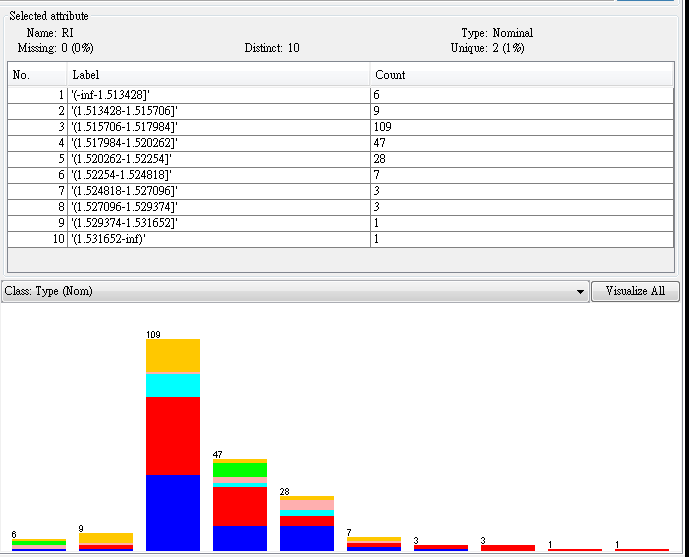Click the 'Distinct: 10' text
689x557 pixels.
pos(272,48)
